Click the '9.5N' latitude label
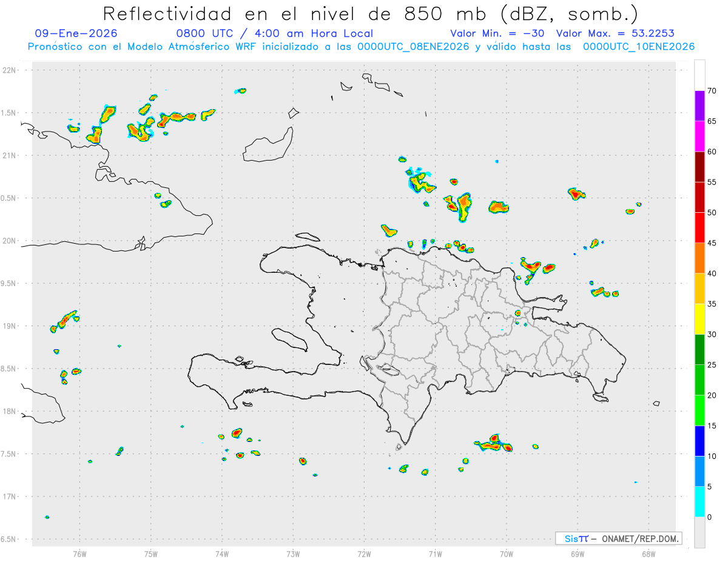This screenshot has height=562, width=728. click(9, 283)
